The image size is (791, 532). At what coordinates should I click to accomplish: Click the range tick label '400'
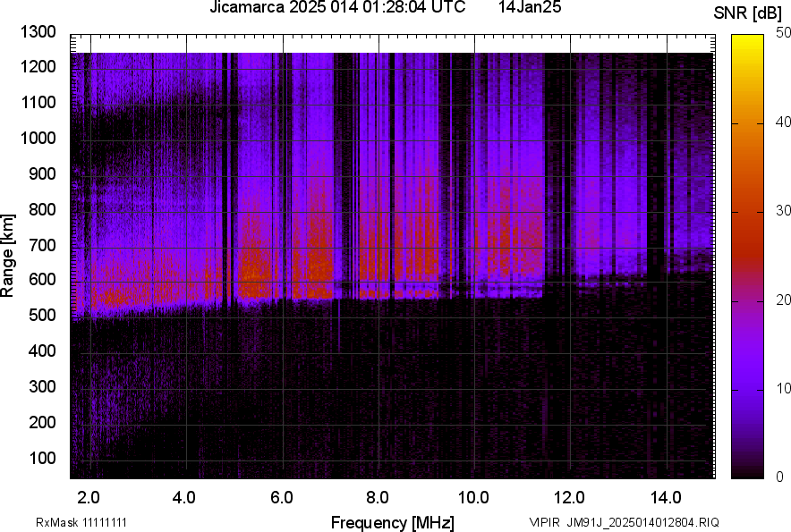[x=42, y=350]
